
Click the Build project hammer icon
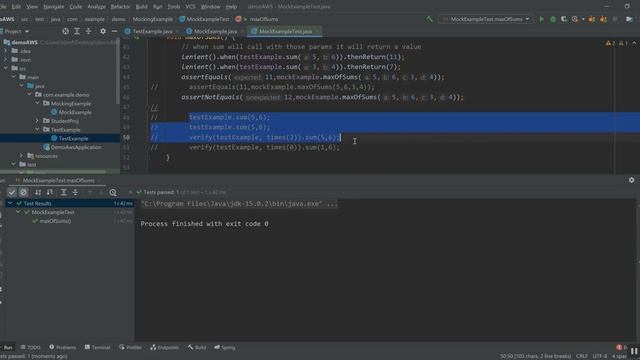(429, 19)
